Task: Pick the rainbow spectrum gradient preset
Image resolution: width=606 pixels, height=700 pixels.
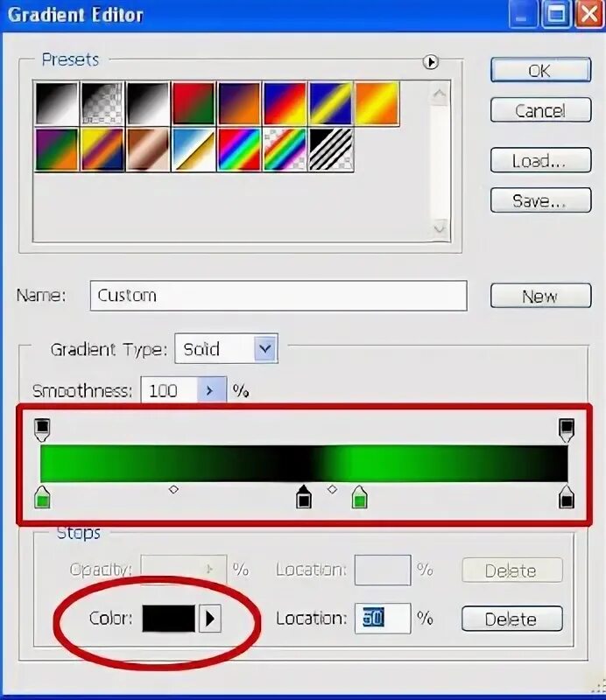Action: point(239,150)
